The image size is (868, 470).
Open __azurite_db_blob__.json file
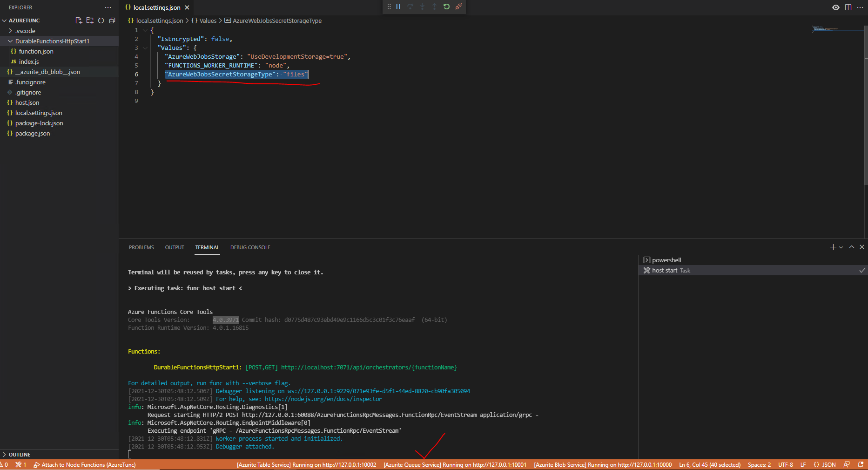(59, 72)
